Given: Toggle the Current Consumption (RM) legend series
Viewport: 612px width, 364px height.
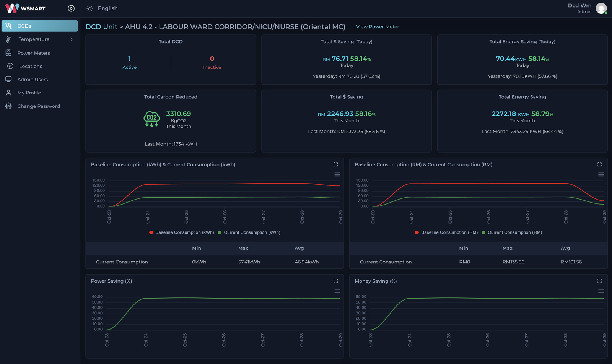Looking at the screenshot, I should tap(512, 232).
